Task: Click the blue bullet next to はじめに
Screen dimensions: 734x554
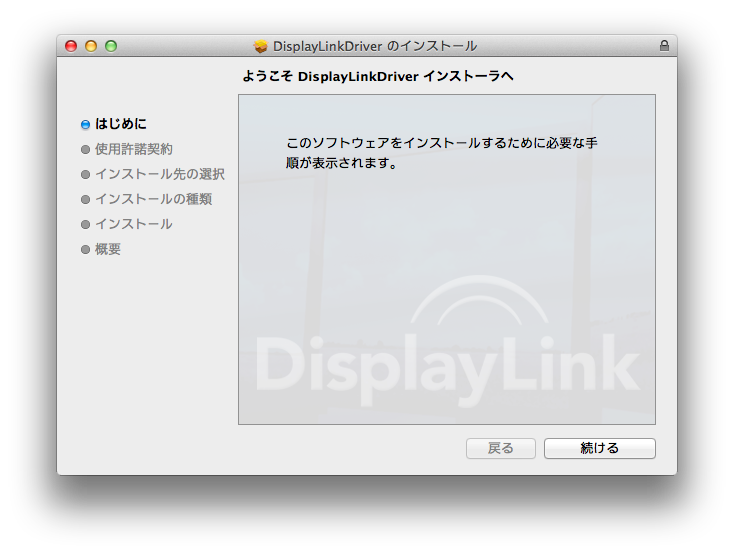Action: [x=85, y=124]
